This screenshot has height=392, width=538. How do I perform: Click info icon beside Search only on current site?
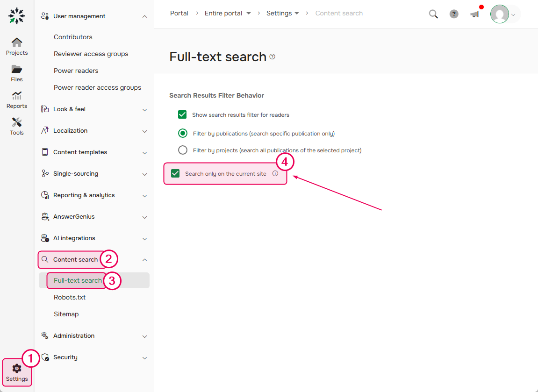point(275,173)
